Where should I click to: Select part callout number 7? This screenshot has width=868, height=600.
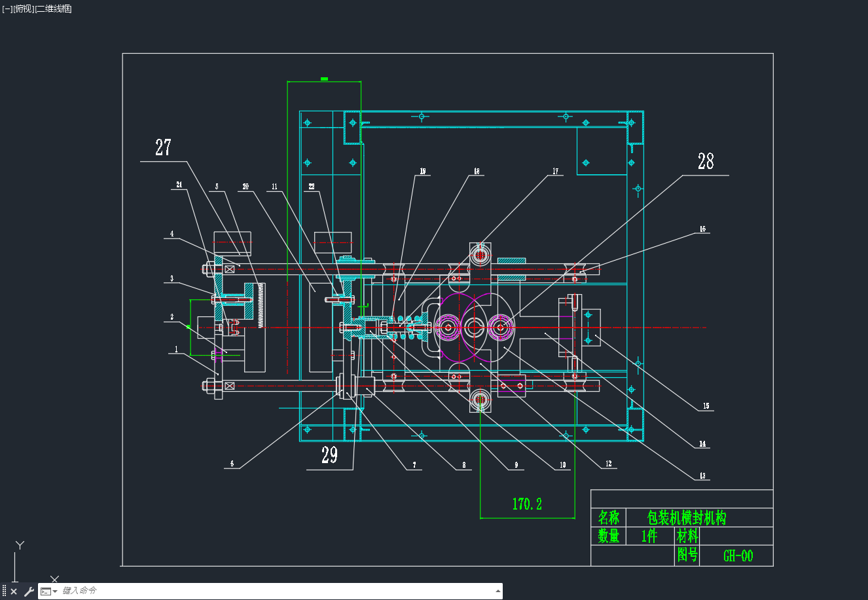tap(414, 465)
